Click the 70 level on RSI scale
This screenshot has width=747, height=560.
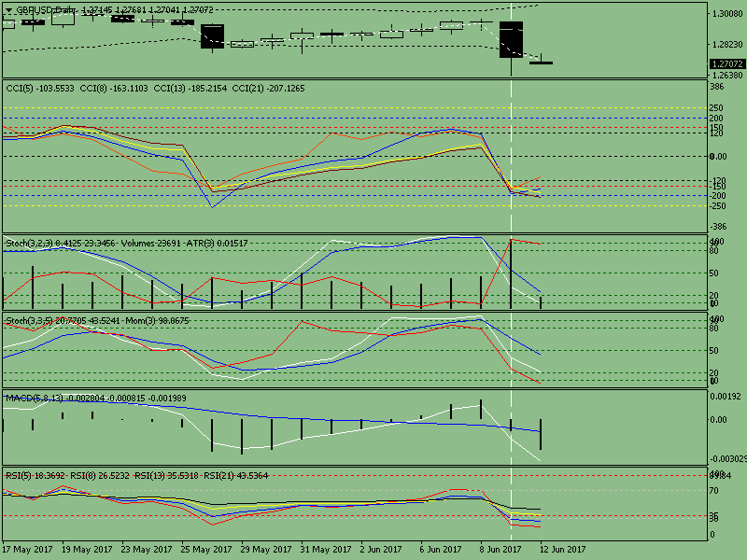(x=714, y=491)
